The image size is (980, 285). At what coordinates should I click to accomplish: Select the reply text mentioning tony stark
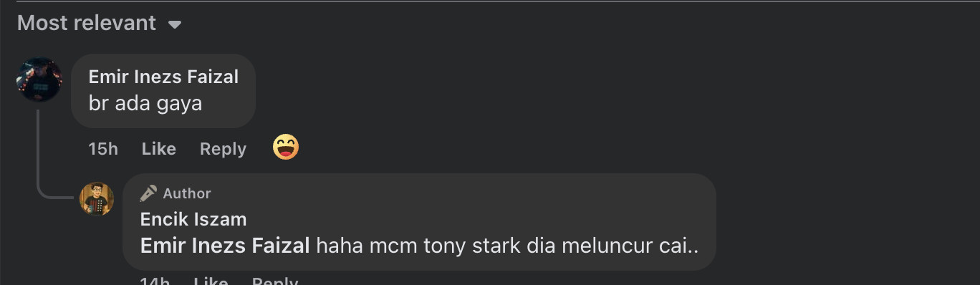pyautogui.click(x=507, y=246)
